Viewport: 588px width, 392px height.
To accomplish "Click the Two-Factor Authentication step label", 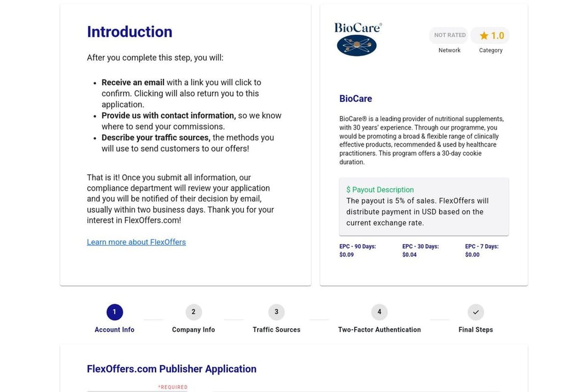I will click(x=379, y=330).
